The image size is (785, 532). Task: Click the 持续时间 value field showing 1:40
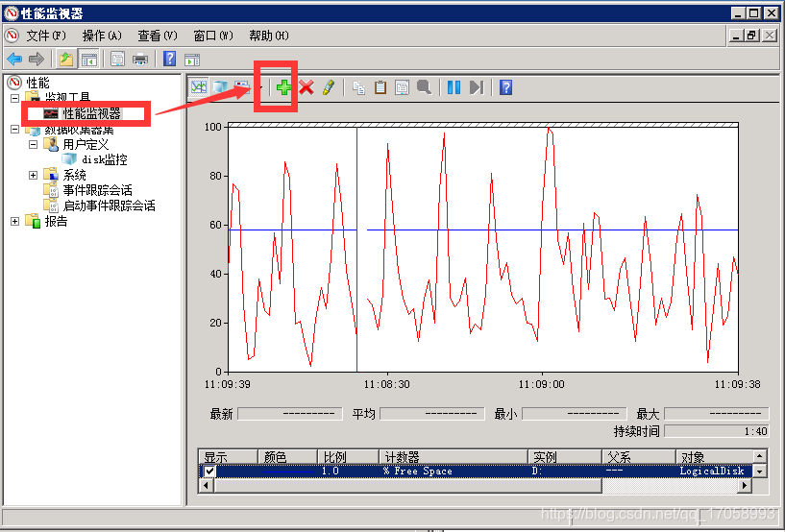(x=717, y=431)
